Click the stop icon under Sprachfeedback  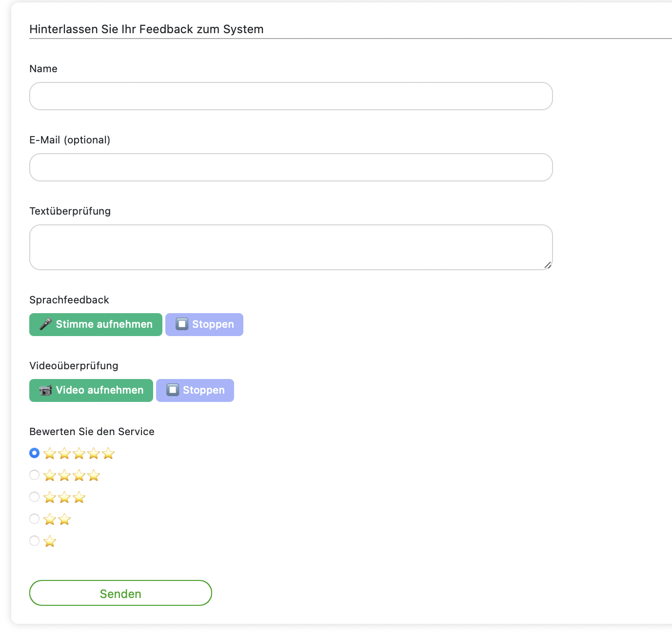[182, 324]
